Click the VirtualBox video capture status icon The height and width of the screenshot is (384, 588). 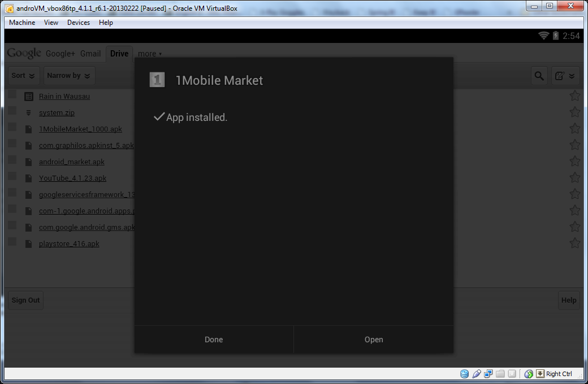(512, 373)
